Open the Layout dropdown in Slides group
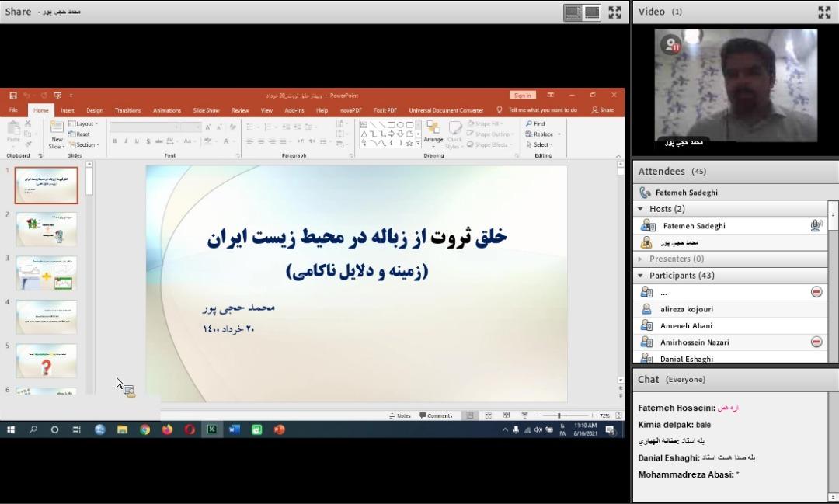Viewport: 839px width, 504px height. coord(83,123)
